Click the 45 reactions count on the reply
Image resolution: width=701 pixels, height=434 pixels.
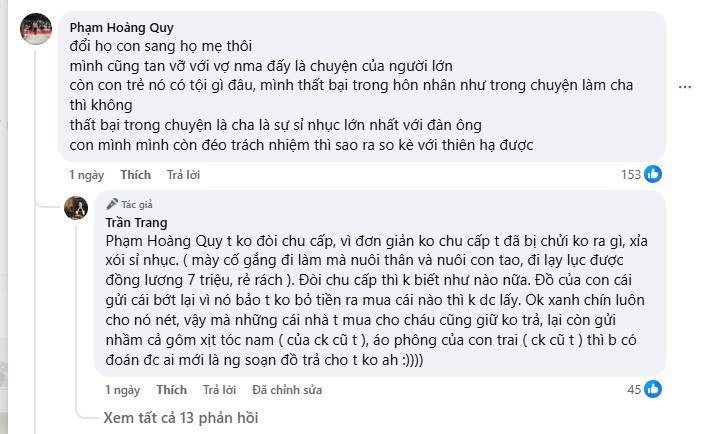634,389
